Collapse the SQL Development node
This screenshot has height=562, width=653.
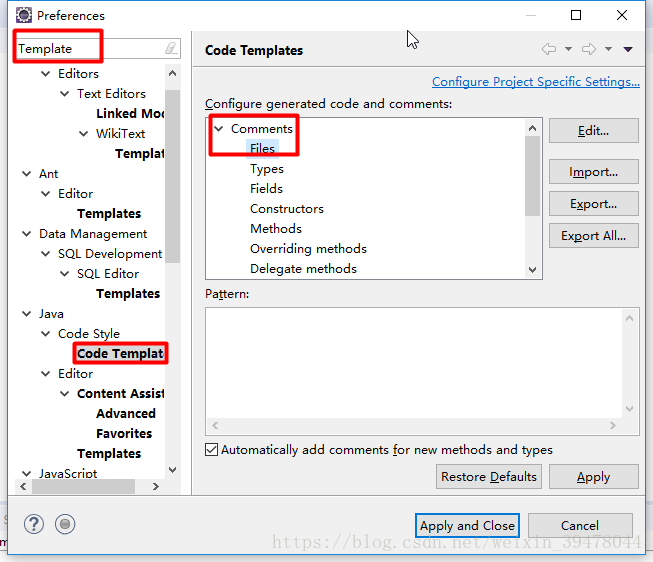[x=45, y=254]
